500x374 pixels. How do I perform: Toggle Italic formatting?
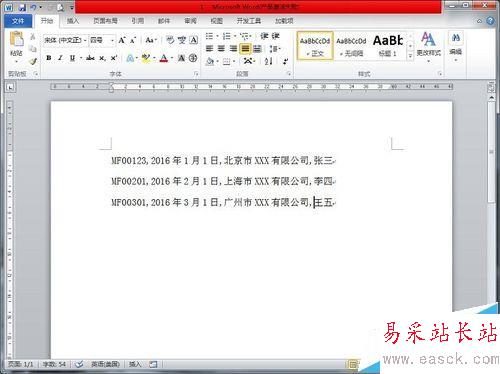pos(60,58)
